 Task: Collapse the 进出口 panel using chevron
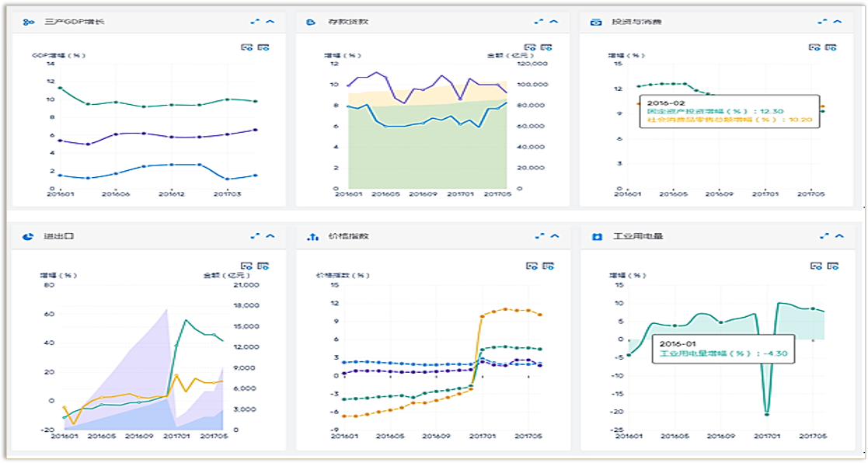pyautogui.click(x=270, y=235)
